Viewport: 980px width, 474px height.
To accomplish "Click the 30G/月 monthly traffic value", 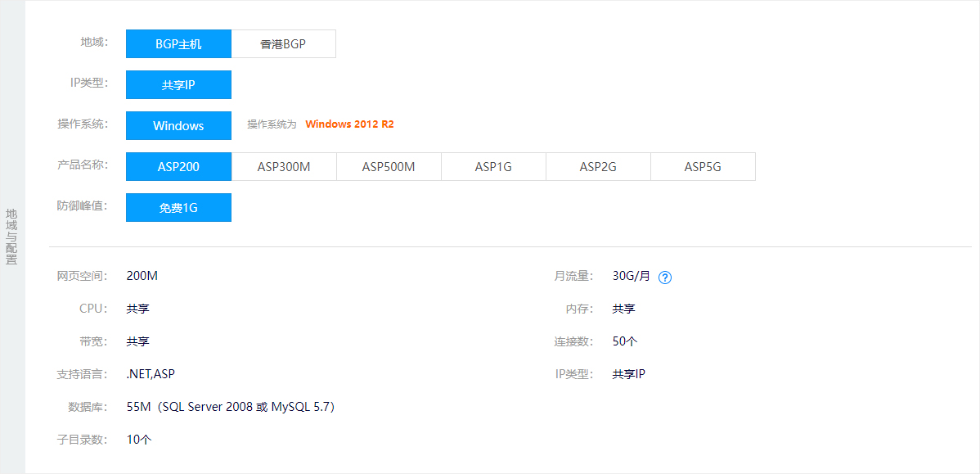I will (632, 276).
